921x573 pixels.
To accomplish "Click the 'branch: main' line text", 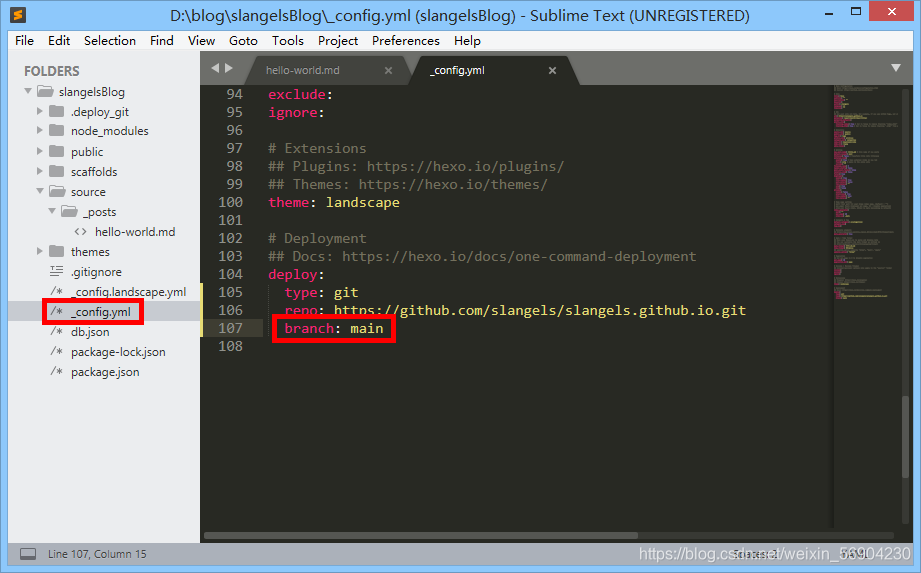I will (x=334, y=328).
